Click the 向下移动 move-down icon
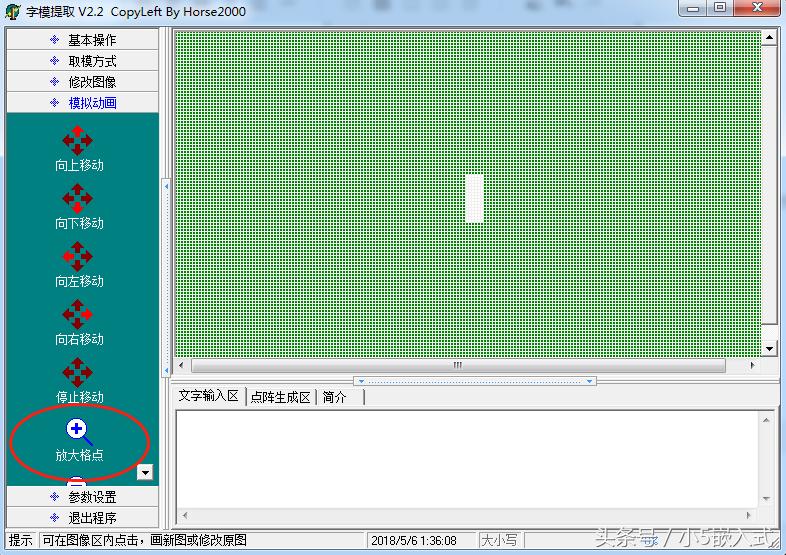The width and height of the screenshot is (786, 555). [x=77, y=199]
